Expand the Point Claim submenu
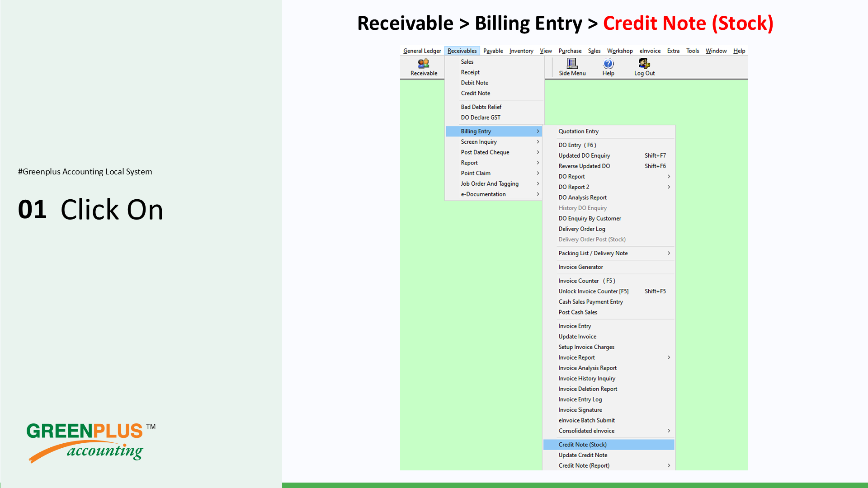Image resolution: width=868 pixels, height=488 pixels. (494, 173)
